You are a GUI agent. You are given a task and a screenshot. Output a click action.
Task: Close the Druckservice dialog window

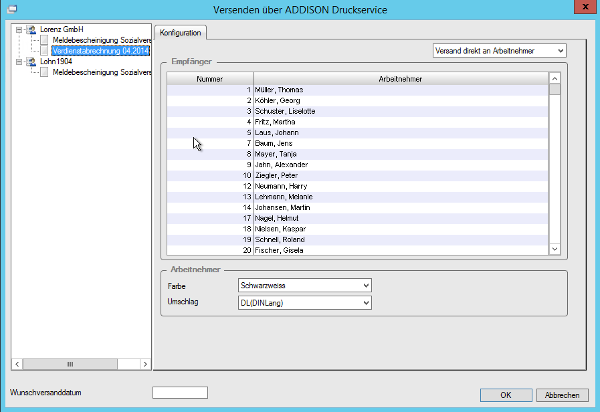pyautogui.click(x=585, y=7)
